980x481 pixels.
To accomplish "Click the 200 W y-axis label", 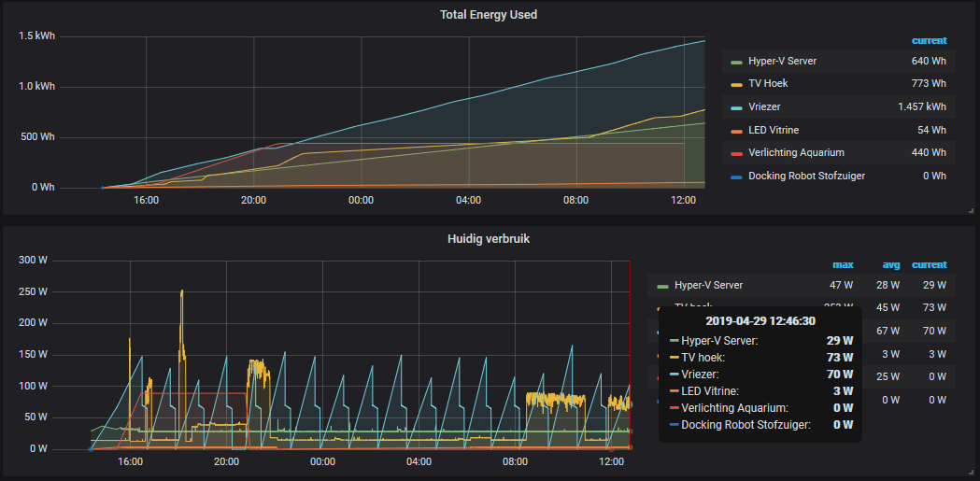I will tap(33, 323).
